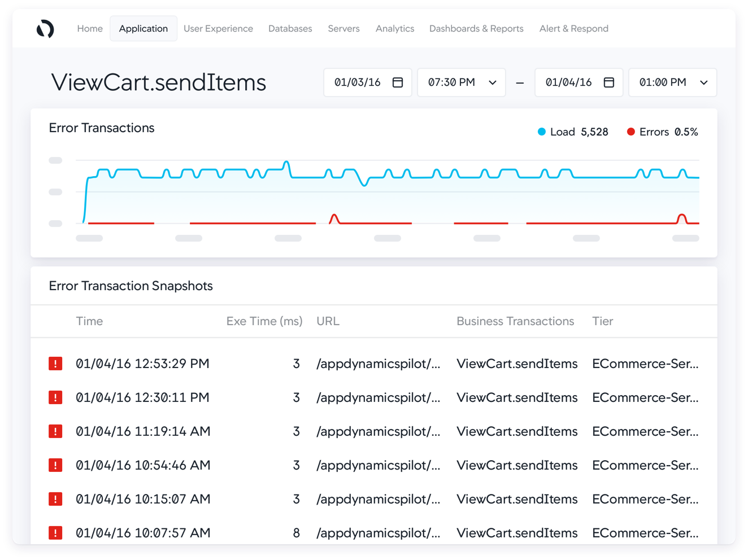Open the Alert & Respond tab
This screenshot has height=560, width=748.
tap(574, 29)
